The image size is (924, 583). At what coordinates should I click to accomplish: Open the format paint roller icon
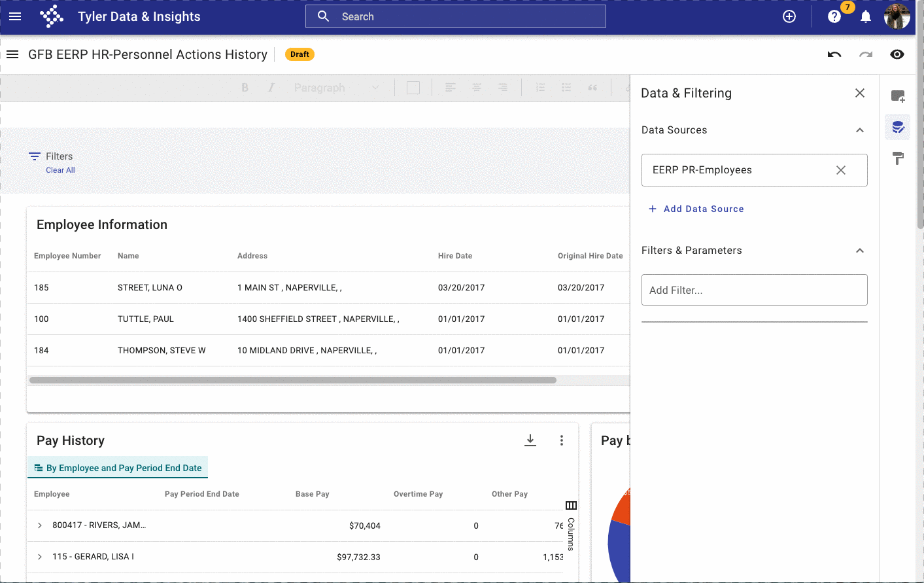click(898, 158)
